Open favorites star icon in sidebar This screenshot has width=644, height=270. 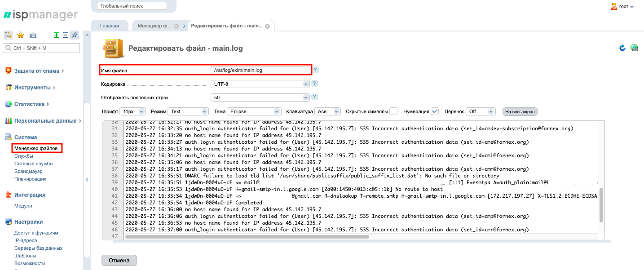click(21, 35)
